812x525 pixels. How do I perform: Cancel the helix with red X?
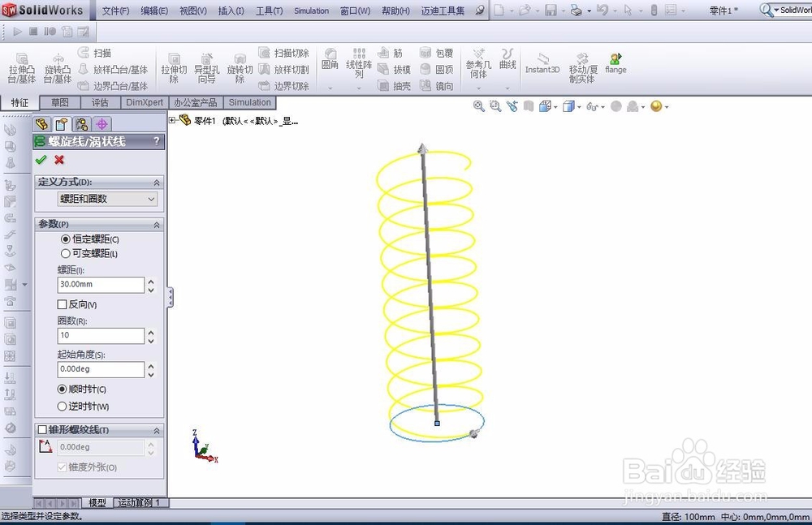click(58, 160)
